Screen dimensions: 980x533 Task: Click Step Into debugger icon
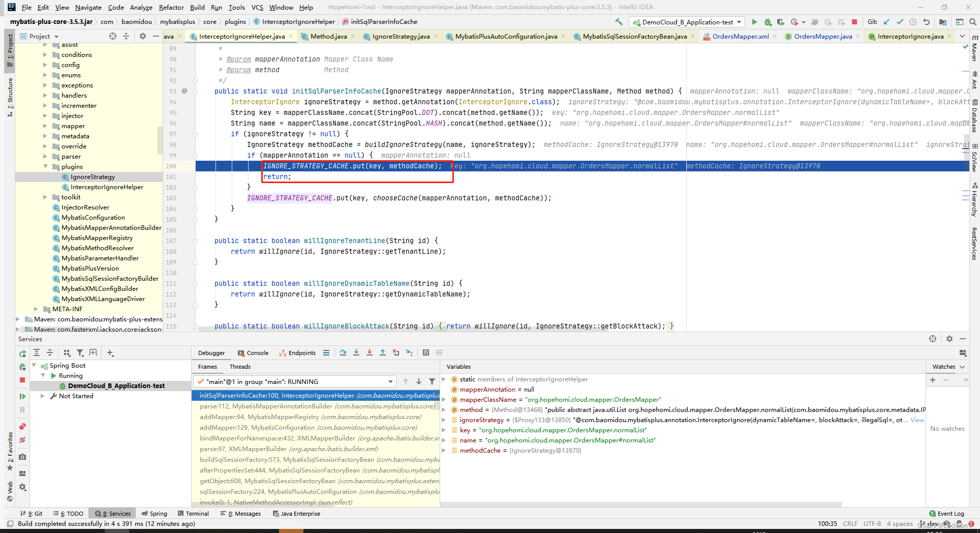[x=356, y=352]
